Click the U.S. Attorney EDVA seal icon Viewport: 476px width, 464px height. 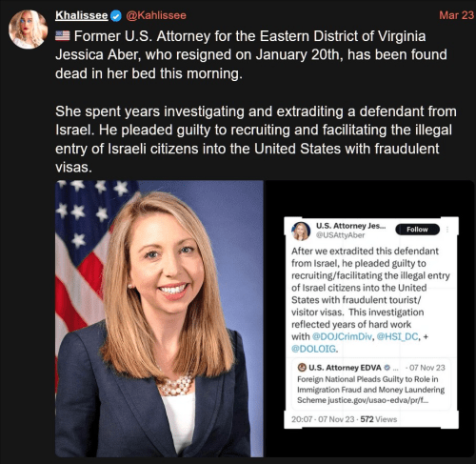302,368
